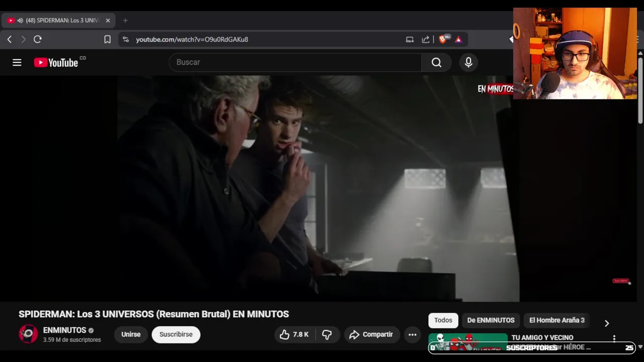This screenshot has width=644, height=362.
Task: Go forward with the browser forward arrow
Action: [x=23, y=39]
